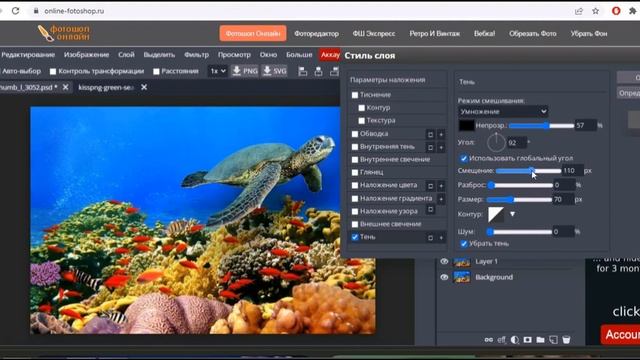Open the ФШ Экспресс link

pos(374,34)
